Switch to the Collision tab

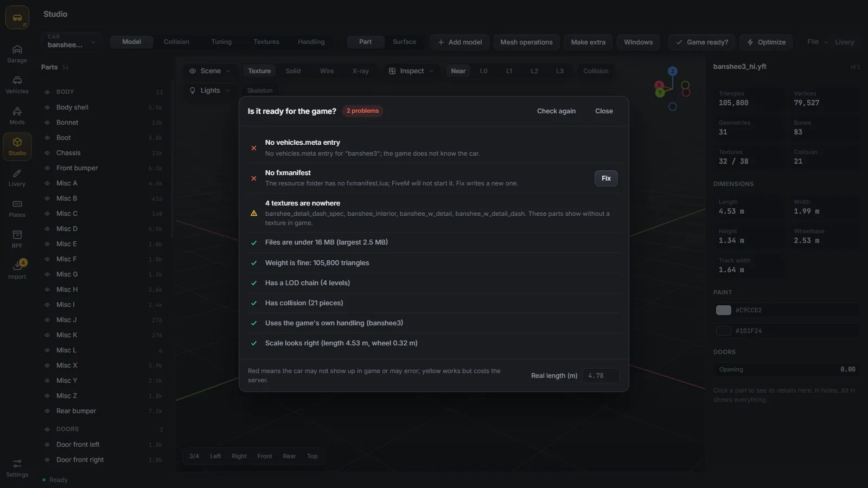176,42
